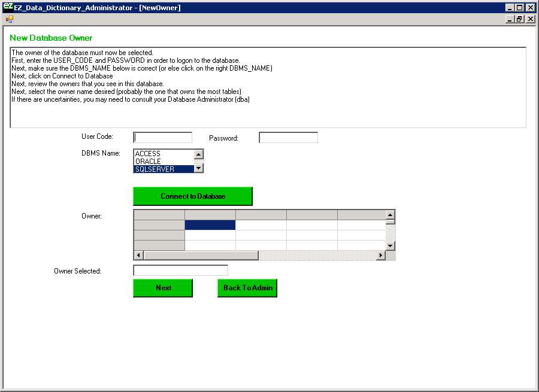Minimize the inner NewOwner child window
The image size is (539, 392).
click(510, 19)
